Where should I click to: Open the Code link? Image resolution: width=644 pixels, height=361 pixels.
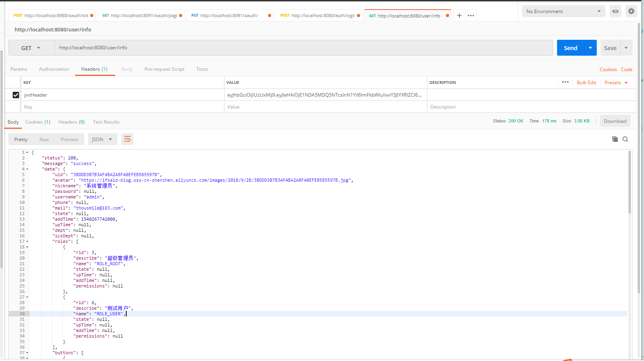[627, 70]
